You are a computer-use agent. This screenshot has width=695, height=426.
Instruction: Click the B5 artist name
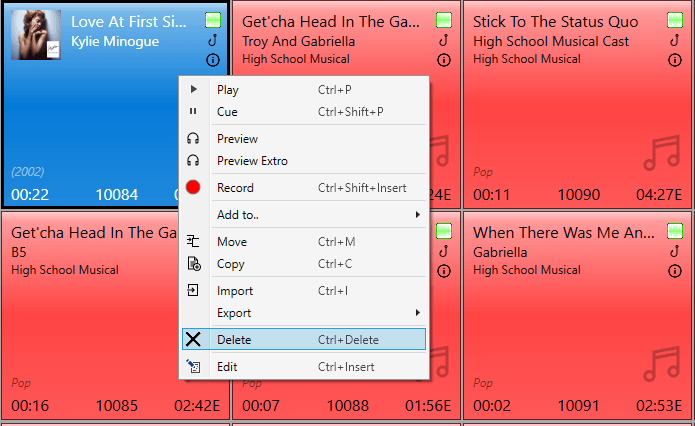pos(19,252)
